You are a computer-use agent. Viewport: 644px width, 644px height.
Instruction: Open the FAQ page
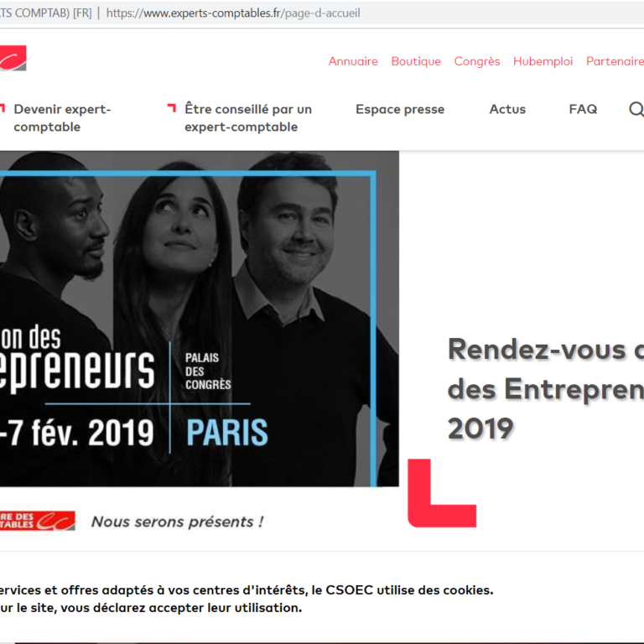point(583,109)
